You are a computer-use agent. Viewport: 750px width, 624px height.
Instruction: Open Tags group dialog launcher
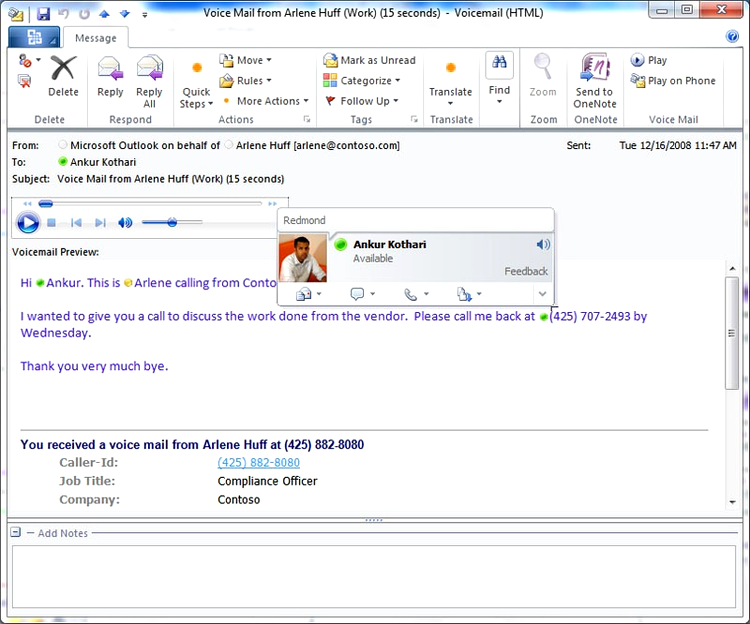tap(414, 120)
